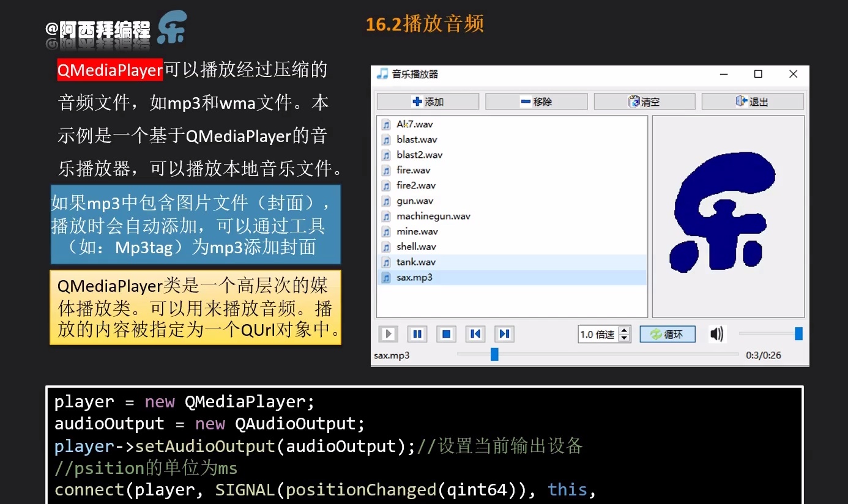Viewport: 848px width, 504px height.
Task: Skip to the next track
Action: click(x=504, y=333)
